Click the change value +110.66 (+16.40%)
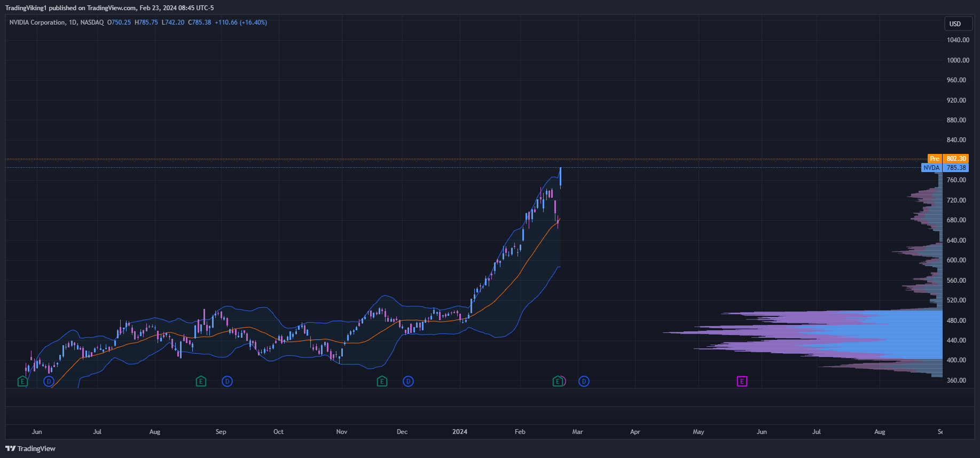Screen dimensions: 980x458 tap(241, 22)
